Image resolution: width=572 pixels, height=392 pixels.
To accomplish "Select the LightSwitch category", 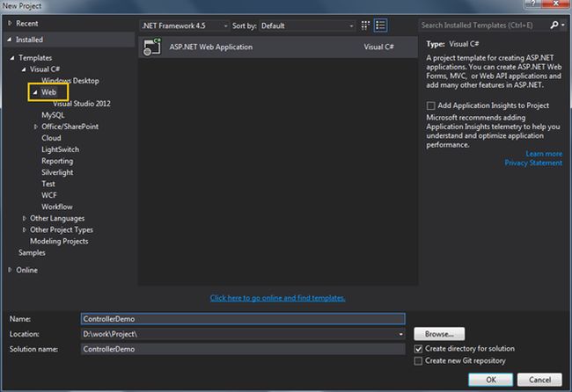I will point(60,149).
